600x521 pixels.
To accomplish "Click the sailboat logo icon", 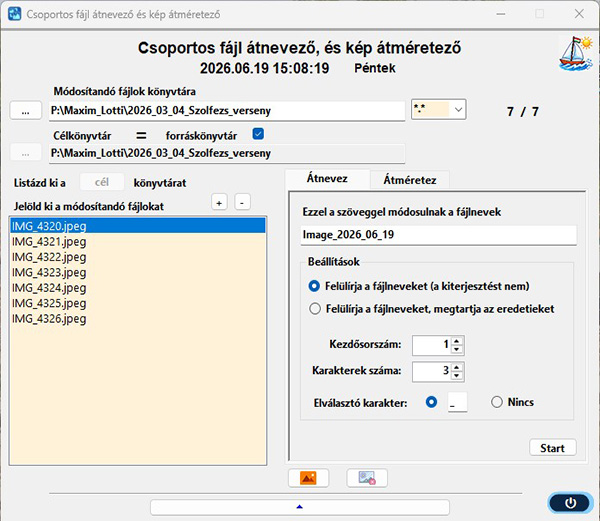I will point(576,54).
